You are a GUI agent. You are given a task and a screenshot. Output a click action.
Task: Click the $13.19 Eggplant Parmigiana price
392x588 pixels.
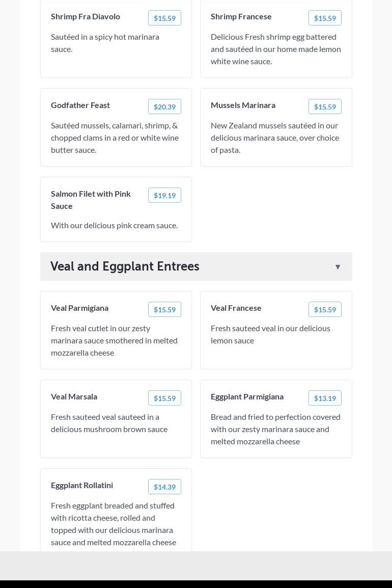click(x=325, y=398)
